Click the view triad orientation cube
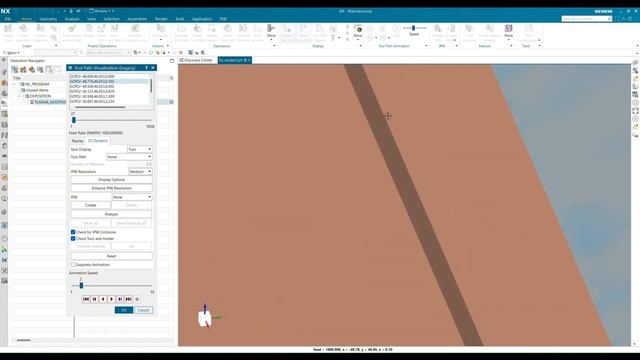This screenshot has height=360, width=640. click(x=205, y=318)
